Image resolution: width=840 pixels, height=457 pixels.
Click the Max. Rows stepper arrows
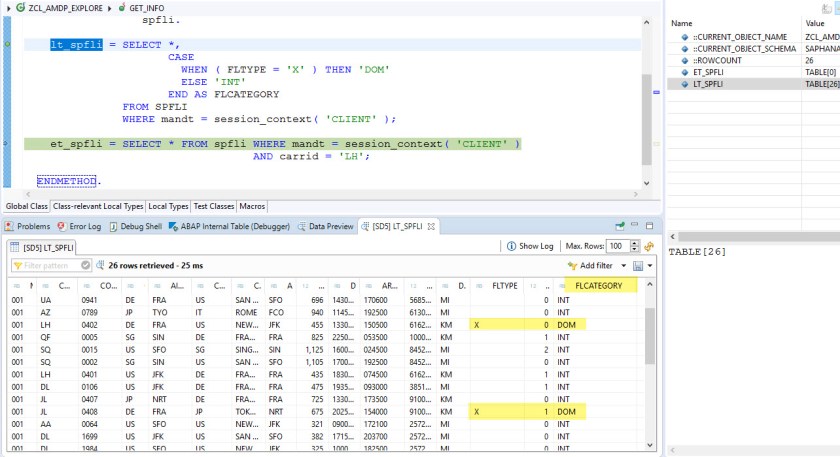pyautogui.click(x=635, y=246)
